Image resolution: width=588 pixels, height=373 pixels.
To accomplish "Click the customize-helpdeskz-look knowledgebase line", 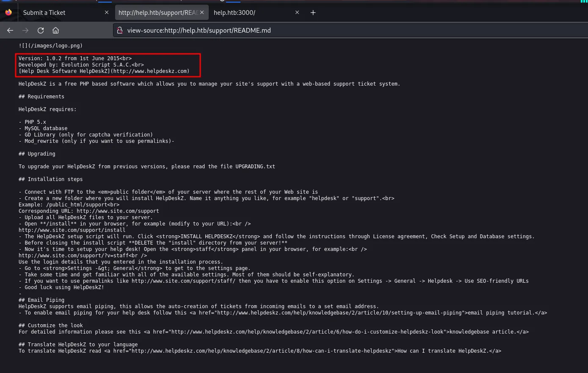I will coord(273,332).
